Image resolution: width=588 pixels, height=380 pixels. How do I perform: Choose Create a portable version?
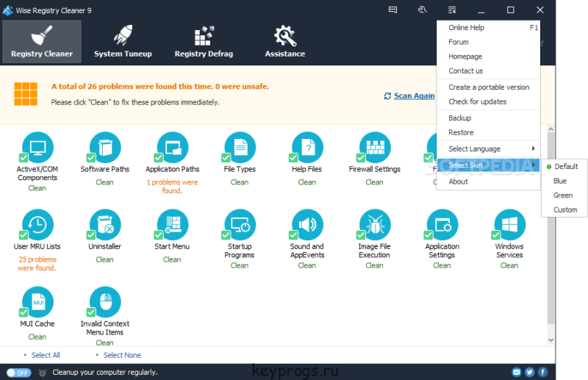pyautogui.click(x=488, y=87)
